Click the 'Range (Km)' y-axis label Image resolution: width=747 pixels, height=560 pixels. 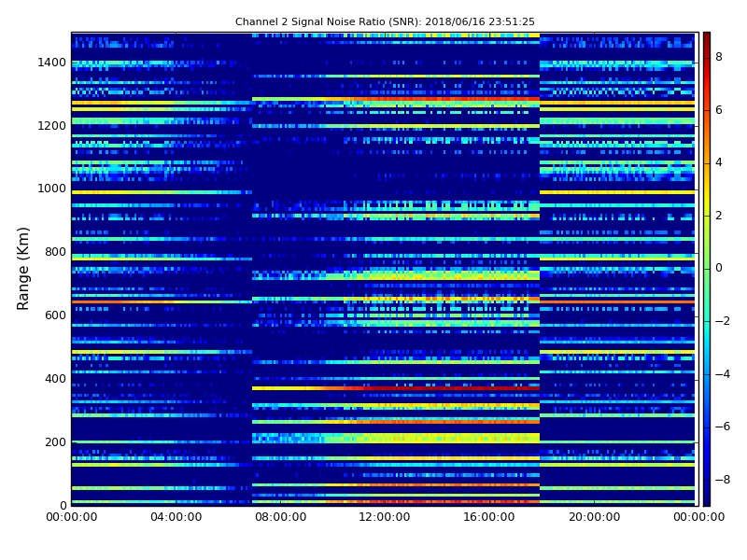click(x=22, y=269)
